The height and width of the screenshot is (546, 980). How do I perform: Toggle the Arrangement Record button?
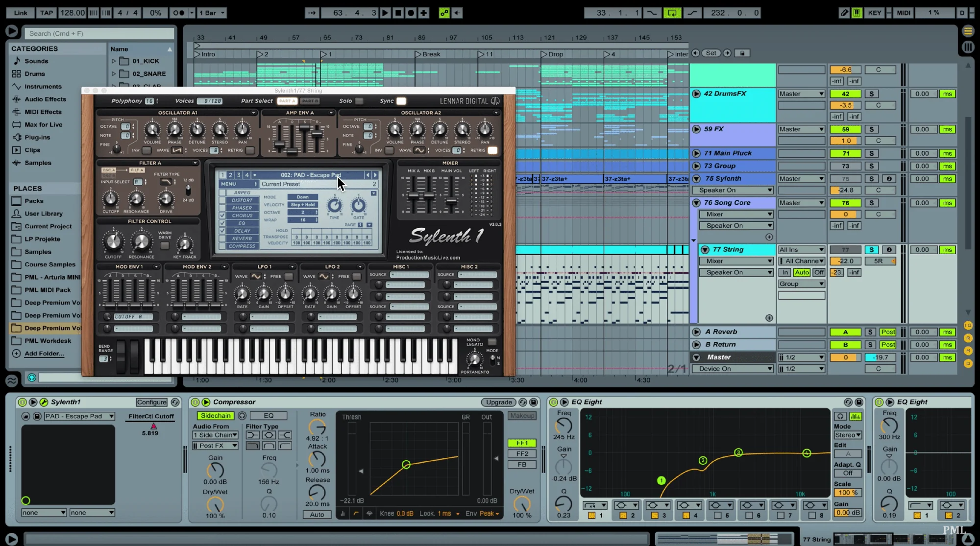click(411, 13)
